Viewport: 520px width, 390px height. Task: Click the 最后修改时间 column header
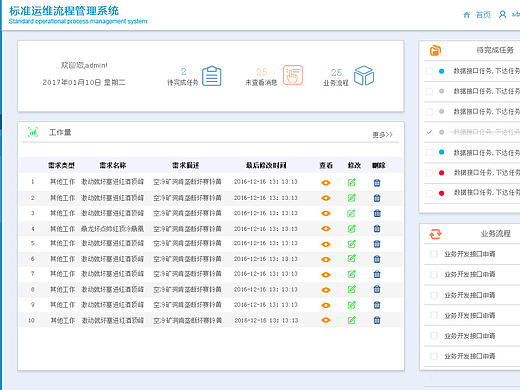click(x=266, y=165)
